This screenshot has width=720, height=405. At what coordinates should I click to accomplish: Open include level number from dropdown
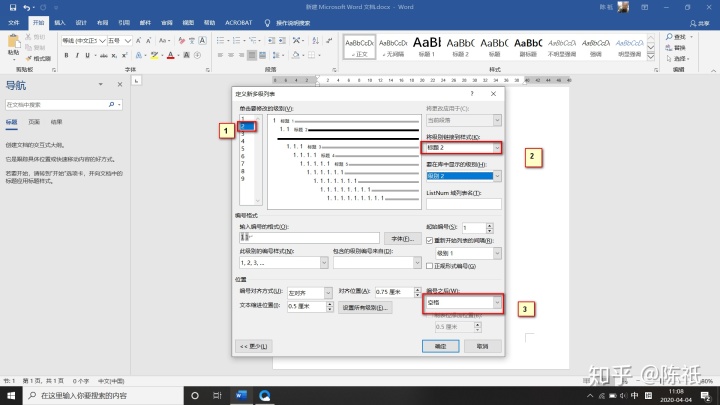point(417,263)
